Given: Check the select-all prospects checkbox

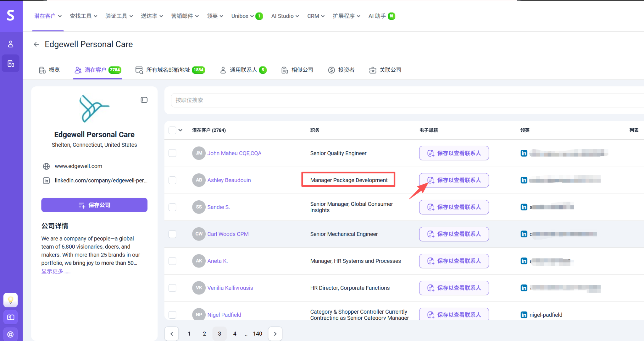Looking at the screenshot, I should (172, 130).
